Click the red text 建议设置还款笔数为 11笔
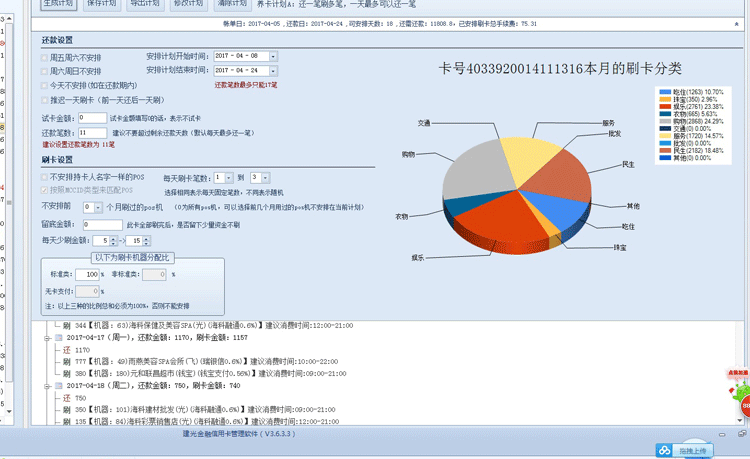This screenshot has width=750, height=459. point(78,144)
